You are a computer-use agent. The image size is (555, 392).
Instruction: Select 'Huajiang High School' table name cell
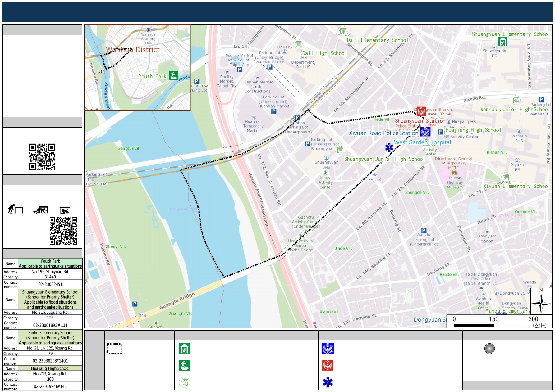tap(50, 368)
